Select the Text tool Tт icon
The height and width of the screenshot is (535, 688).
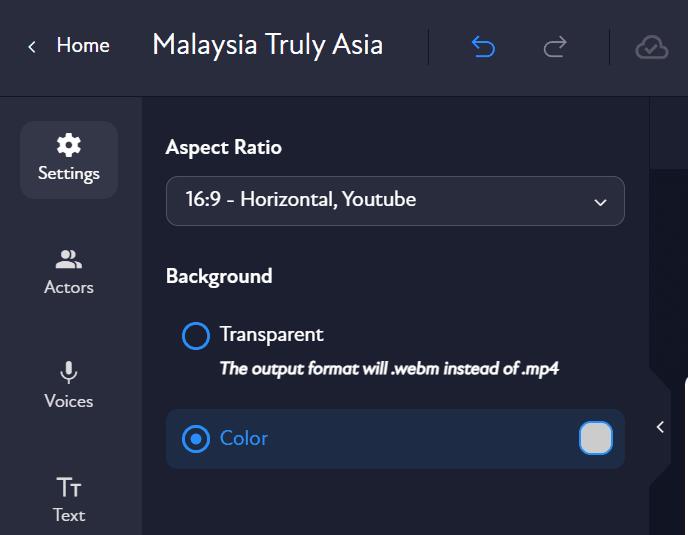coord(69,488)
